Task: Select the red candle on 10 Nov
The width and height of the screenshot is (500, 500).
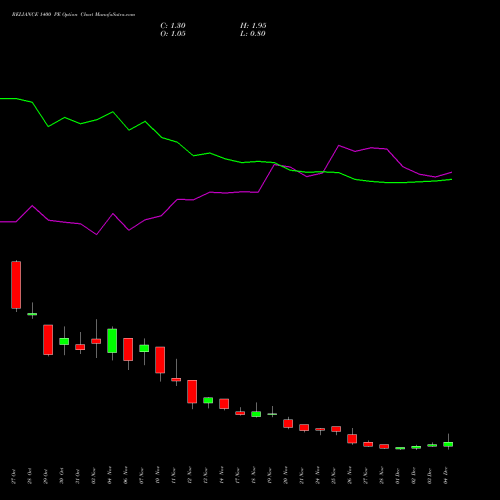Action: click(x=160, y=360)
